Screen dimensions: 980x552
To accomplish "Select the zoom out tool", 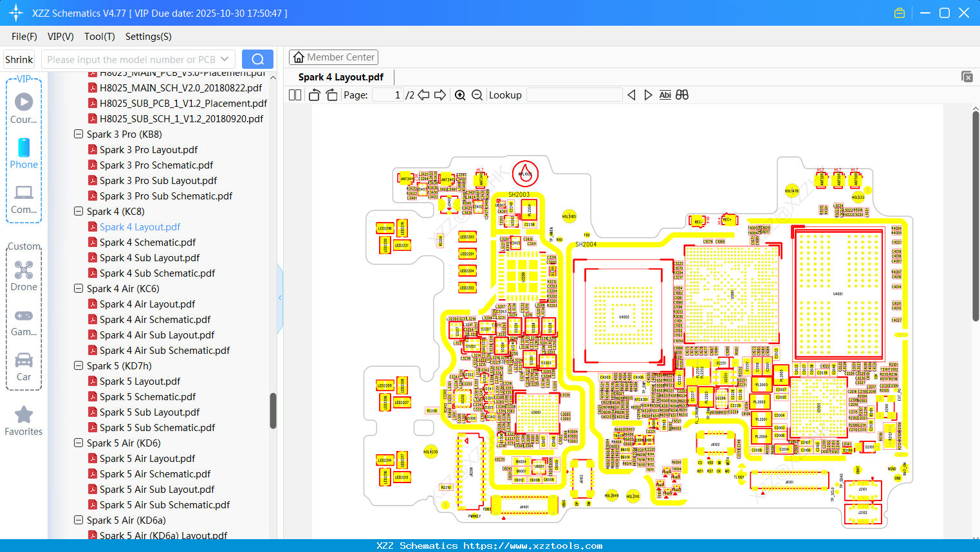I will [476, 95].
